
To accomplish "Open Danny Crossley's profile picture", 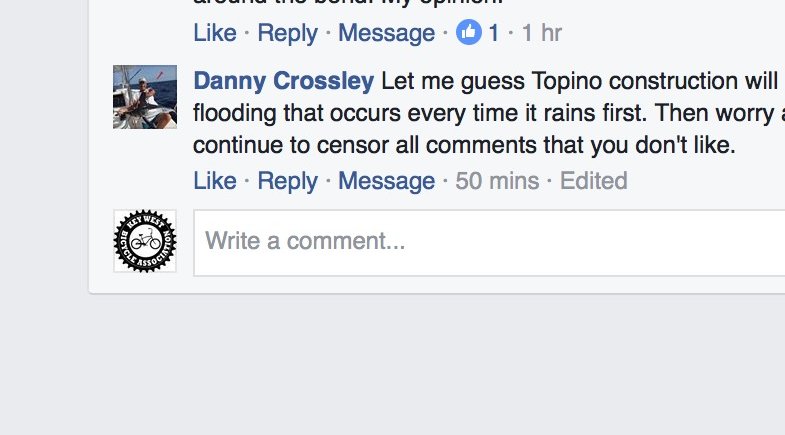I will (x=145, y=97).
